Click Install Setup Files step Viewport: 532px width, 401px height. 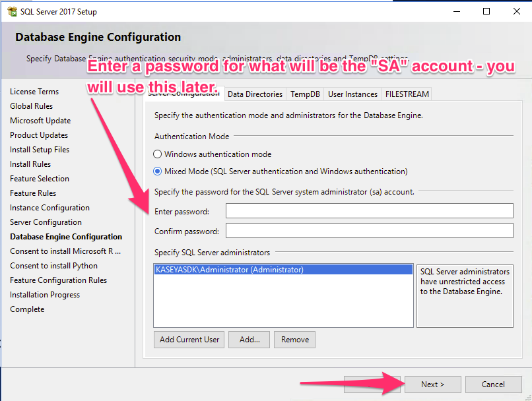40,150
